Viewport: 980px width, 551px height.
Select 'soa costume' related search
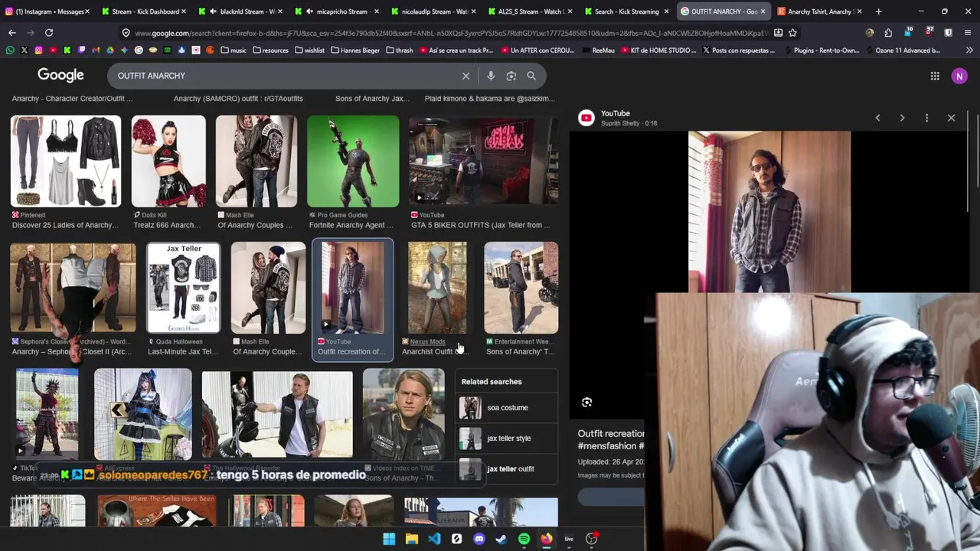coord(506,408)
